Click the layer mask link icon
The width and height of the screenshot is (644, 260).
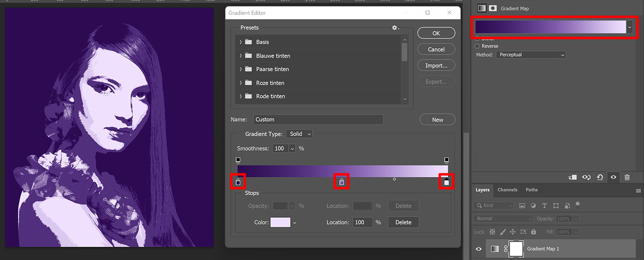(506, 249)
